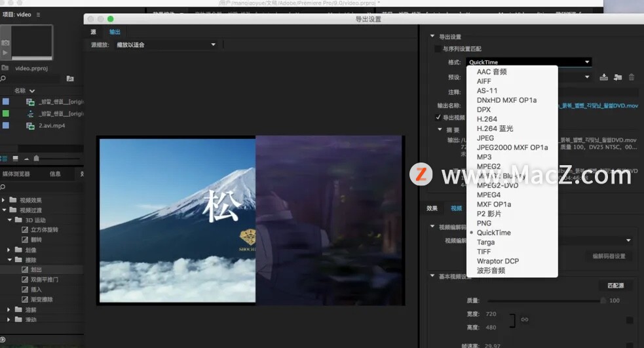Screen dimensions: 644x348
Task: Toggle 导出视频 checkbox
Action: (x=438, y=117)
